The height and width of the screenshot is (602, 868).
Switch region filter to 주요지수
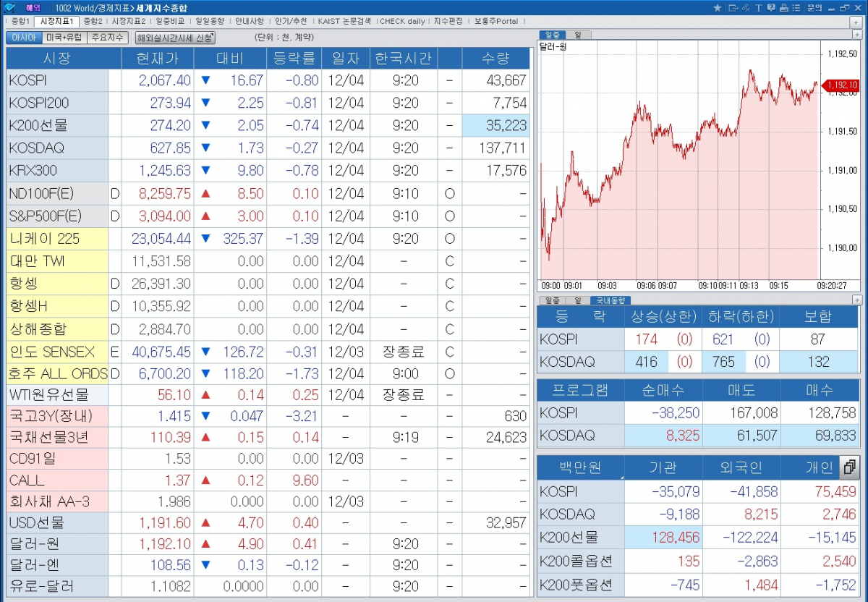pos(107,38)
